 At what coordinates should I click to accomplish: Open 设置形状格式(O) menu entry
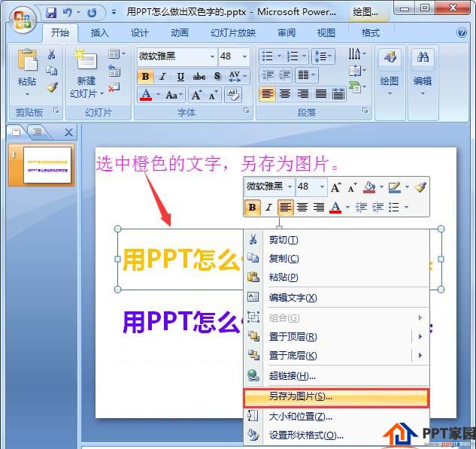click(336, 436)
